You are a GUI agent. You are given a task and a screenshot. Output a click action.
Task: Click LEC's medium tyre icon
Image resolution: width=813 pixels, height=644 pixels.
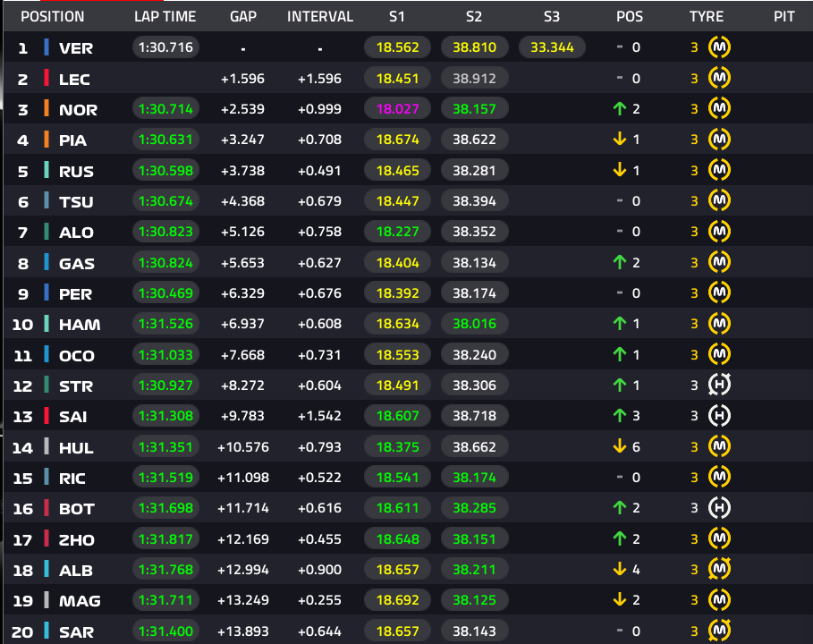click(x=719, y=79)
